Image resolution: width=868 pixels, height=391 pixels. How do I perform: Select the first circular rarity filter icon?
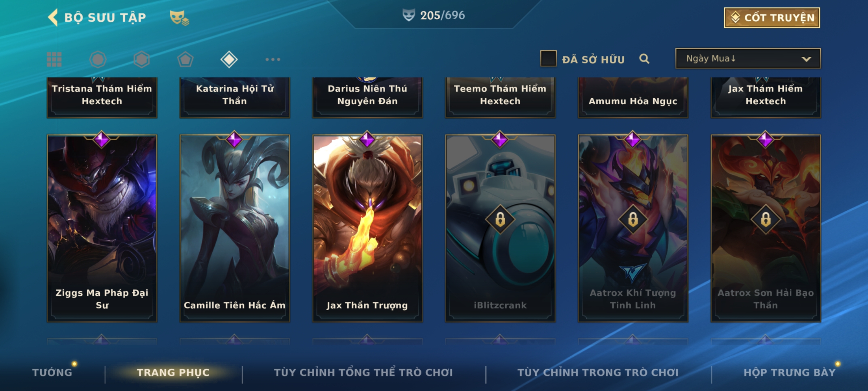click(x=98, y=59)
